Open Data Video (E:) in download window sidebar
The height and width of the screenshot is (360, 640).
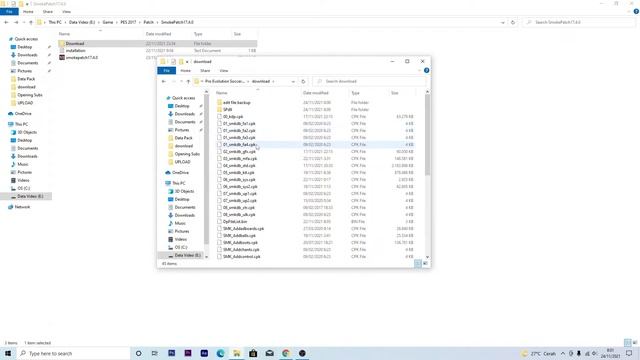coord(187,256)
